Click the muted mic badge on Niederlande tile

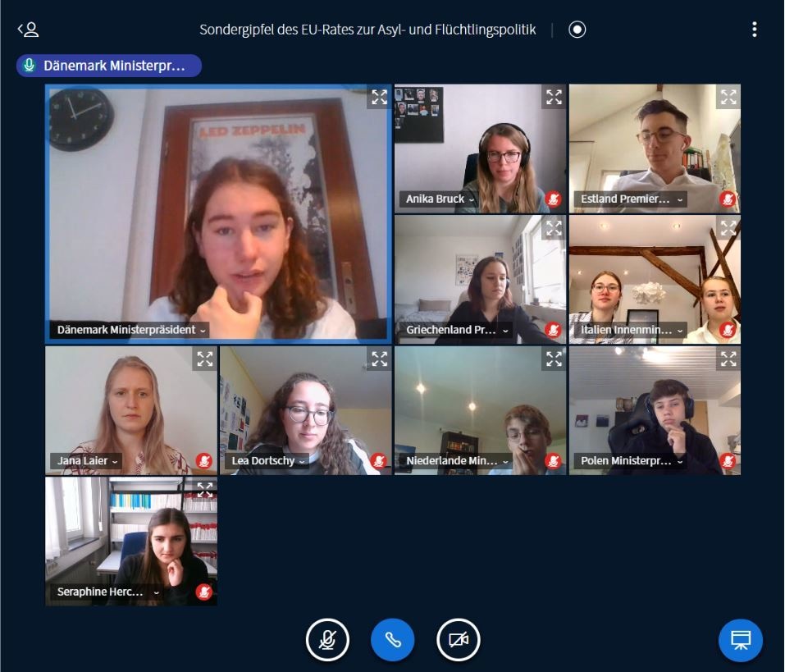click(x=553, y=460)
